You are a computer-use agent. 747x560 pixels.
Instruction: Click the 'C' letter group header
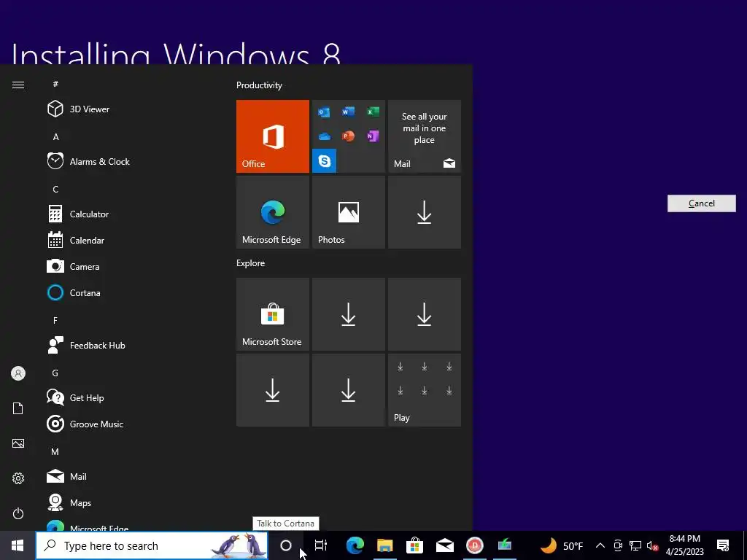(x=55, y=190)
